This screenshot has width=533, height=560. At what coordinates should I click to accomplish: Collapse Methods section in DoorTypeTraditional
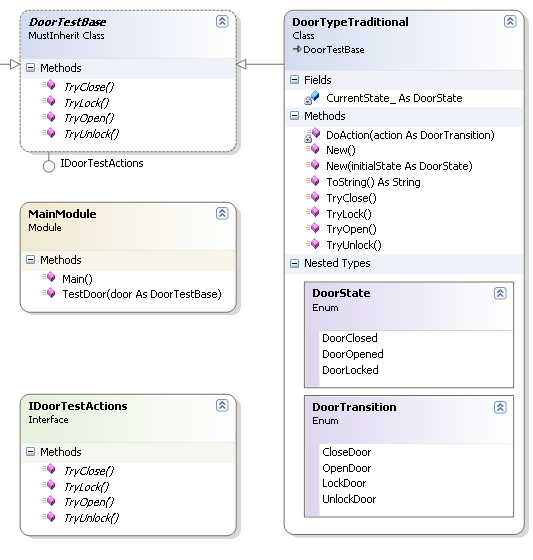(294, 116)
